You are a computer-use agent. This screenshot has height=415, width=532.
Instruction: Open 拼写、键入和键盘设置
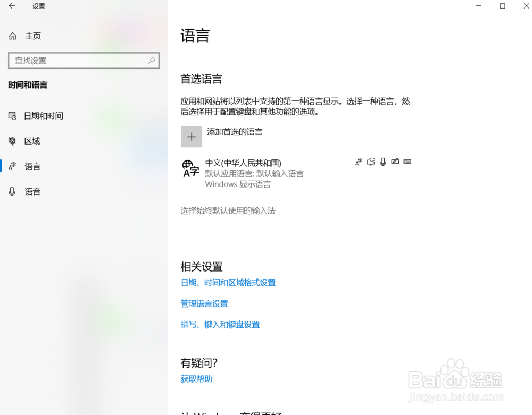[x=220, y=324]
